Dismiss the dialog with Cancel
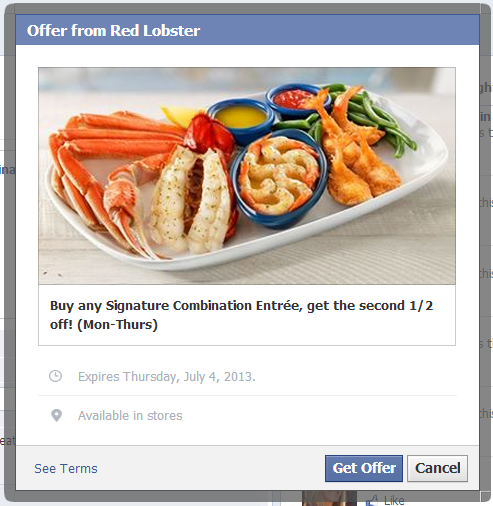Image resolution: width=493 pixels, height=506 pixels. pyautogui.click(x=437, y=468)
